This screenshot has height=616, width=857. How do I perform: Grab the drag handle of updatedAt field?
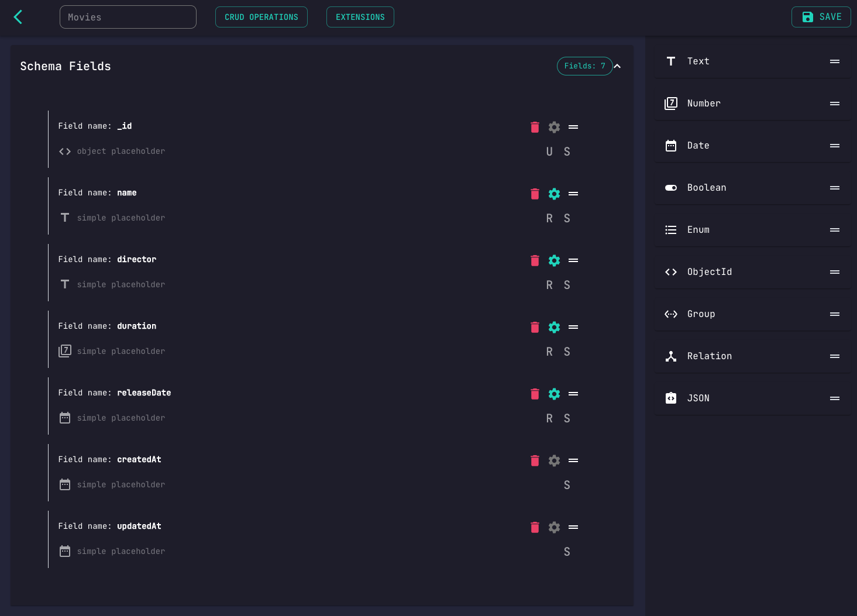573,527
